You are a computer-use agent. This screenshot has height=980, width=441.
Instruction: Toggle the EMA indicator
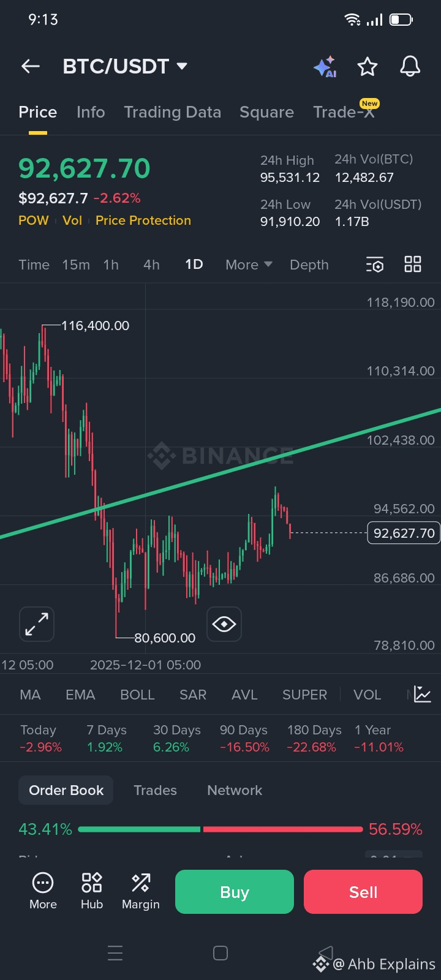80,695
